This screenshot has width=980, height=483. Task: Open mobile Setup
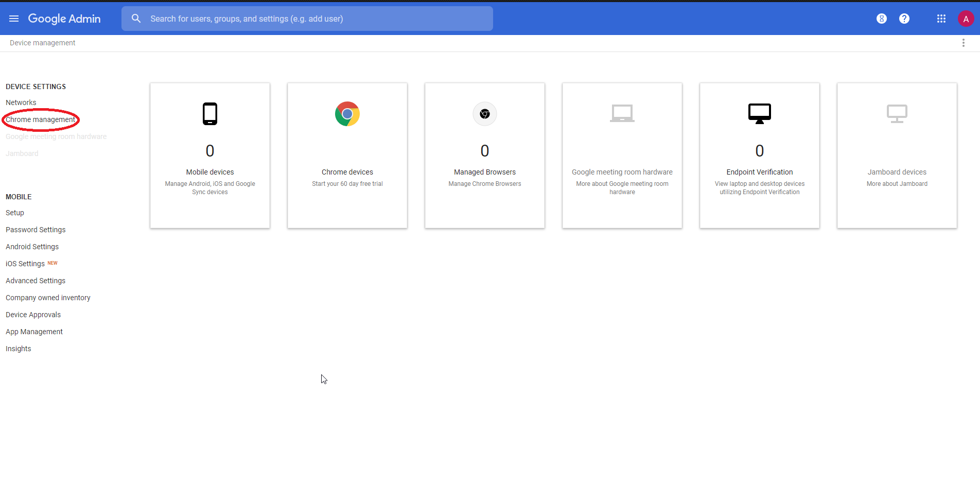coord(15,213)
